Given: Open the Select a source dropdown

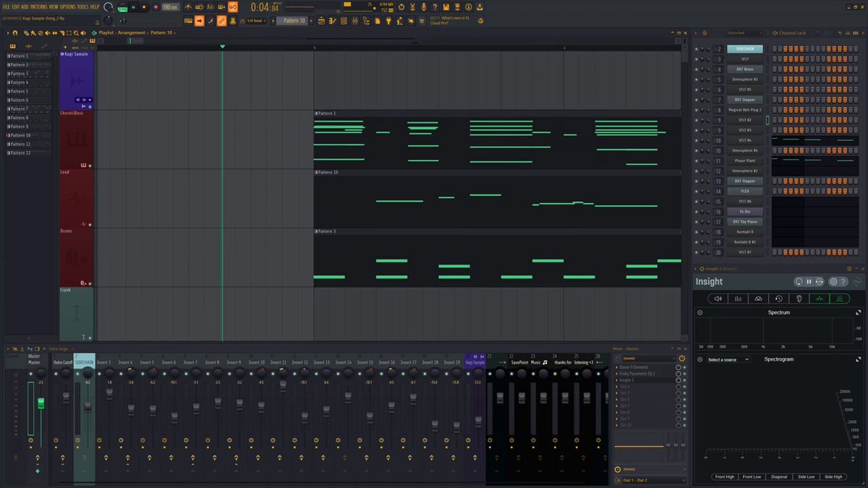Looking at the screenshot, I should click(x=728, y=359).
